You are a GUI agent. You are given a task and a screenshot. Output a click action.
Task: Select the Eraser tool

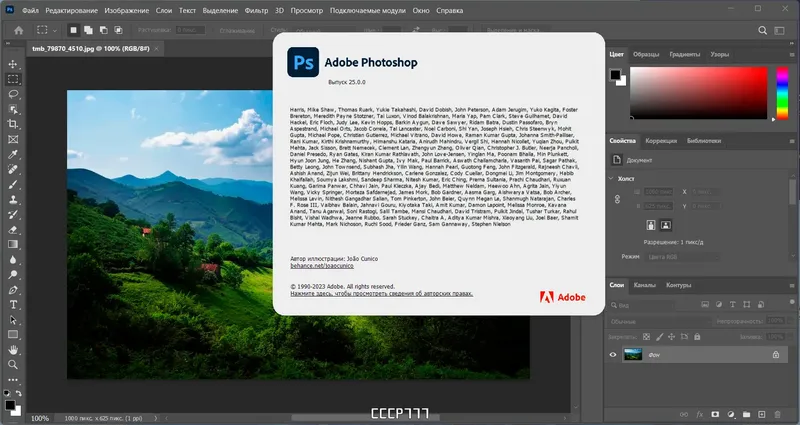13,230
